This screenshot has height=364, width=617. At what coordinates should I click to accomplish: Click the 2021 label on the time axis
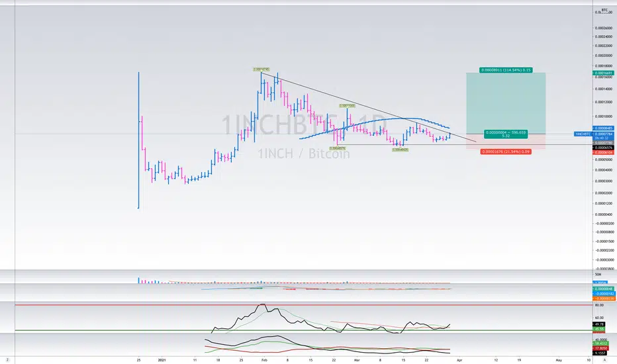(162, 359)
